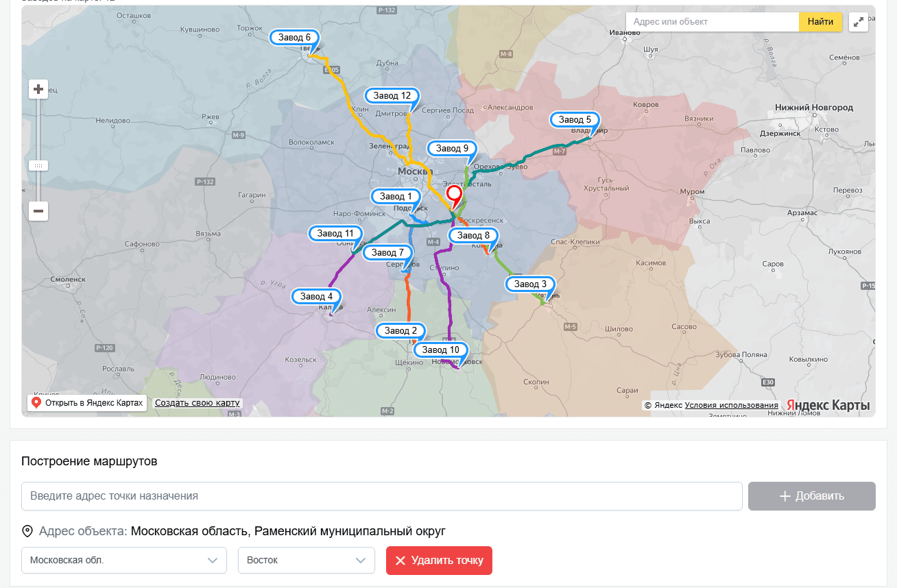Click the Смоленск city label on map
This screenshot has width=897, height=588.
point(67,280)
